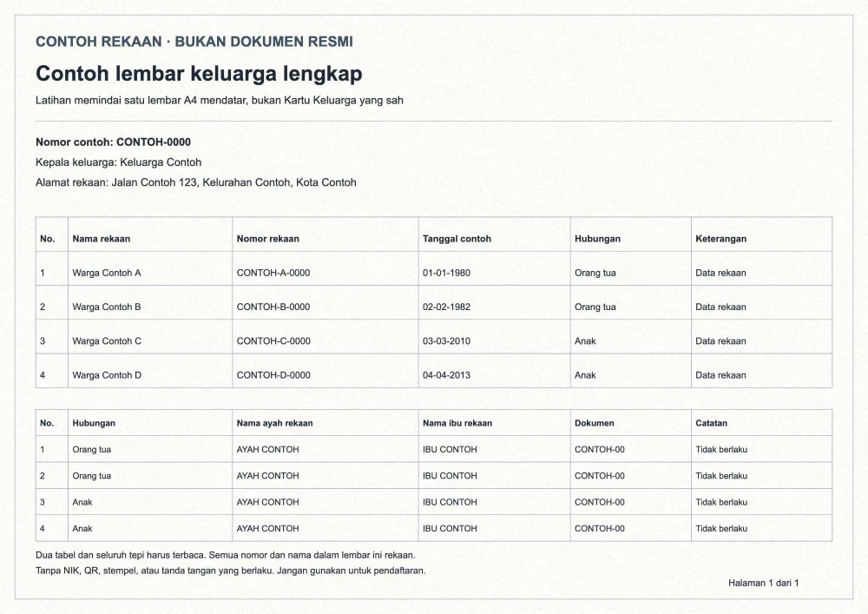
Task: Select the date "04-04-2013"
Action: pyautogui.click(x=447, y=375)
